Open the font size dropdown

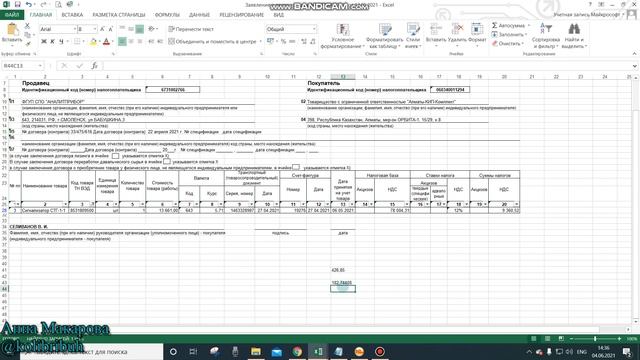point(95,29)
